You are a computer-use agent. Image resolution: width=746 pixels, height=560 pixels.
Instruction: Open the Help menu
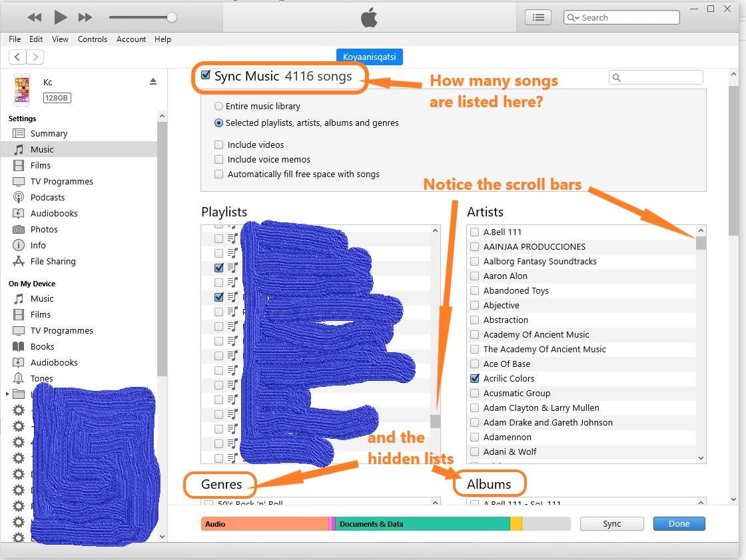point(163,39)
